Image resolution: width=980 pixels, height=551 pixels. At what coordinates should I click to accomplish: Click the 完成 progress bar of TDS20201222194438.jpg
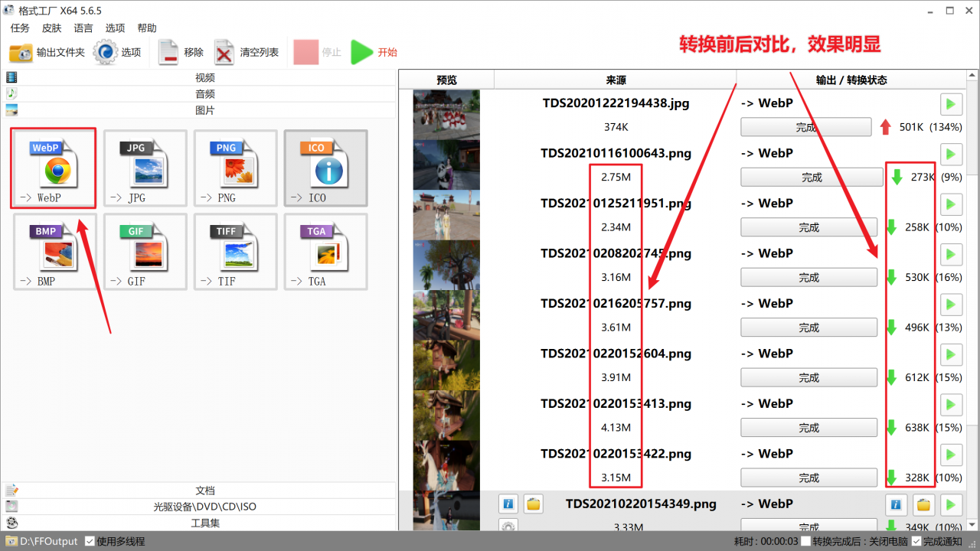(x=805, y=127)
